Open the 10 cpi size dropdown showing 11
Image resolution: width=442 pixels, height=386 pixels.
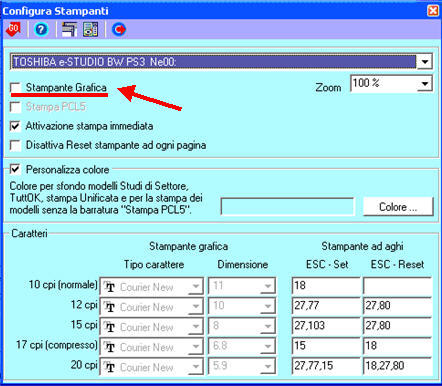[268, 286]
